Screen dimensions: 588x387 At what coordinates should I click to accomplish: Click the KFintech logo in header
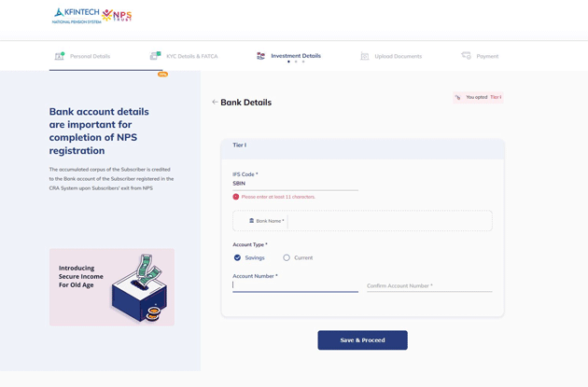[x=76, y=15]
